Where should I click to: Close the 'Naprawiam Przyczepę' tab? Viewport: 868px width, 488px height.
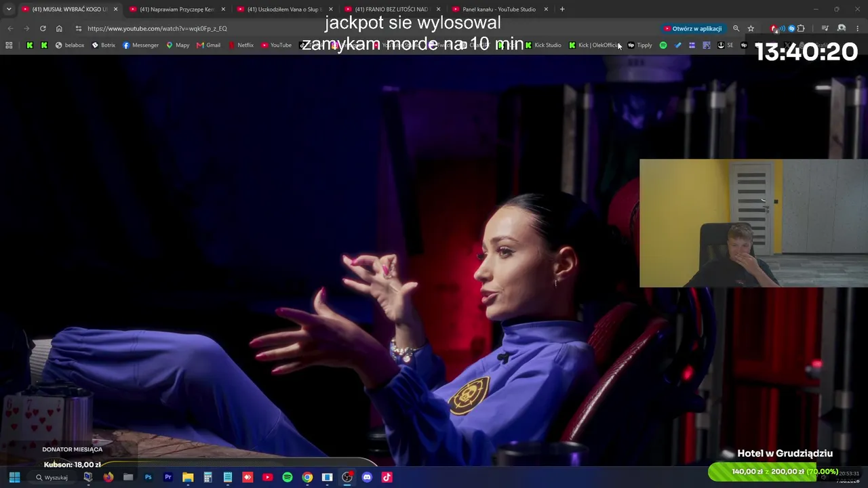223,9
